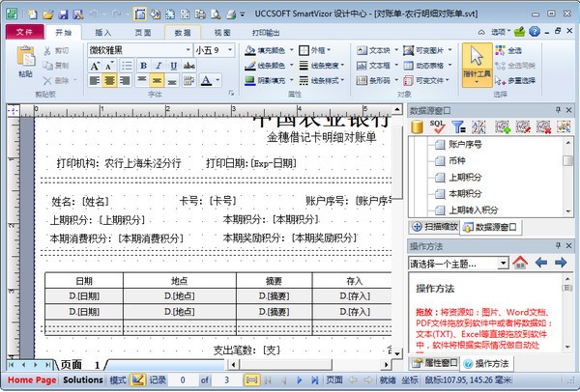The height and width of the screenshot is (392, 580).
Task: Open the 选项 options dropdown
Action: pyautogui.click(x=501, y=32)
